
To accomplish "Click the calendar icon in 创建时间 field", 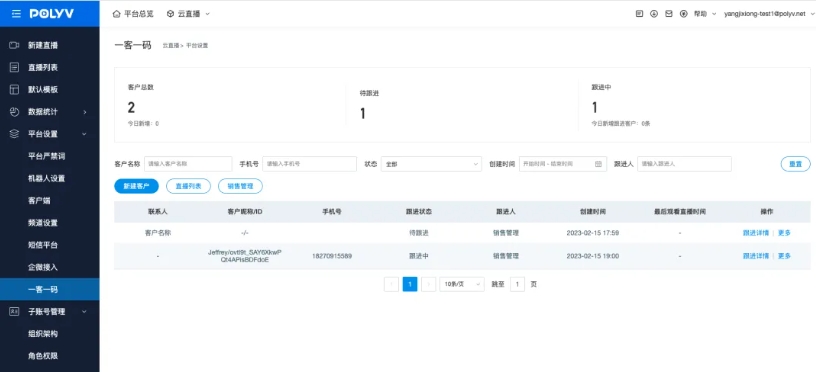I will (x=598, y=164).
